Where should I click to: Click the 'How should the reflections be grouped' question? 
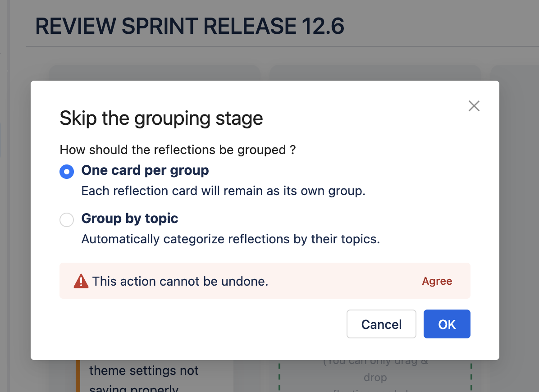tap(178, 150)
